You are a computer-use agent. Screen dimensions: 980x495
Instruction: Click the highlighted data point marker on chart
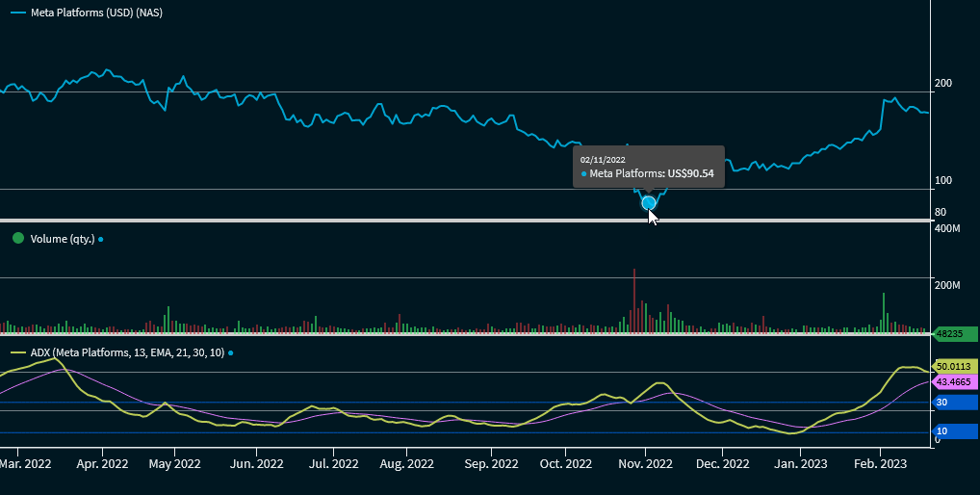click(x=648, y=203)
